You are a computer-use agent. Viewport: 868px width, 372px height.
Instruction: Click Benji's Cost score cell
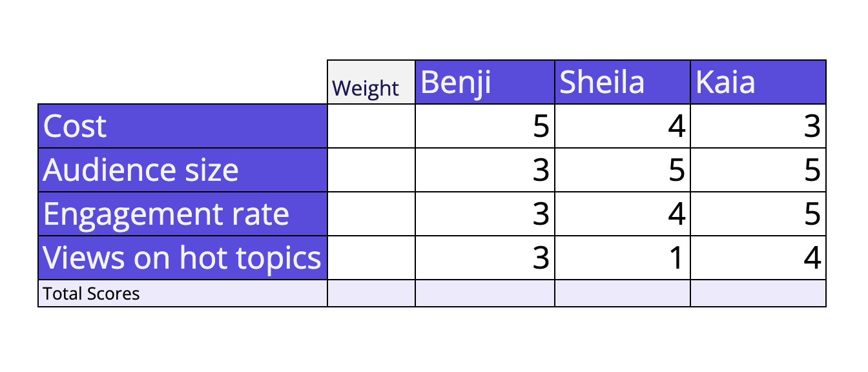[x=484, y=126]
